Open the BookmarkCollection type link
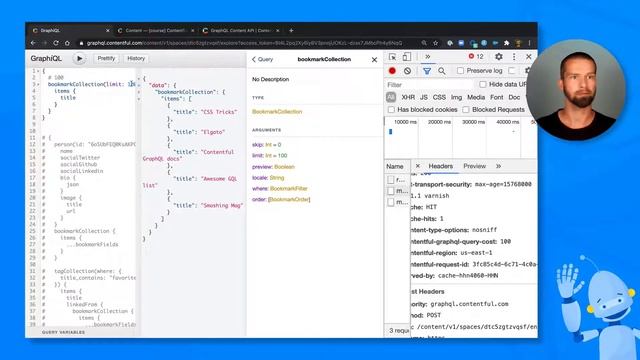 (x=277, y=111)
